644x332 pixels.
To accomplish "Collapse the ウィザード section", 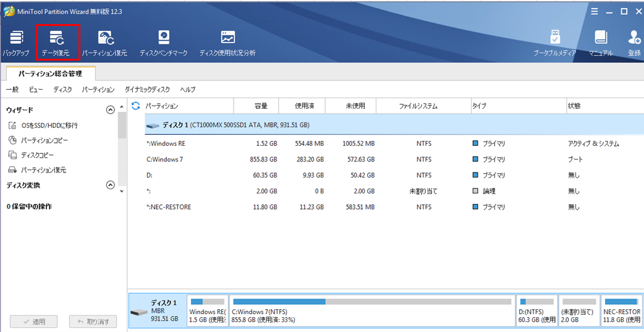I will pos(110,109).
